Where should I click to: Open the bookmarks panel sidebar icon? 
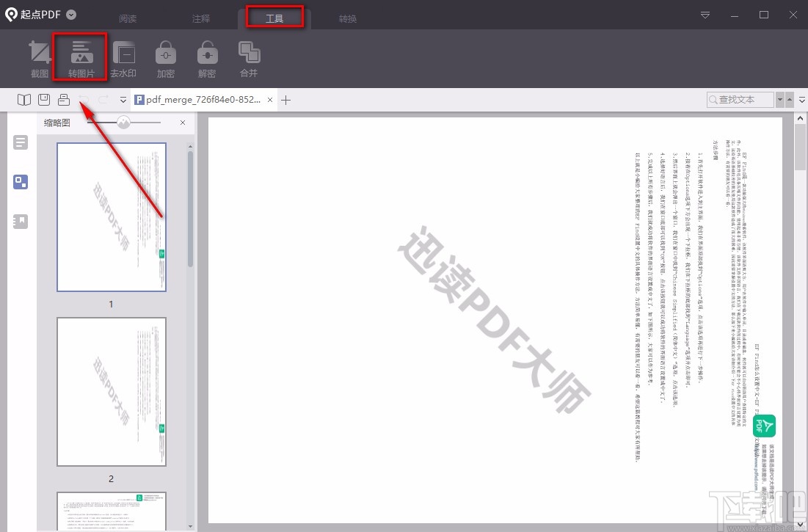click(x=21, y=222)
